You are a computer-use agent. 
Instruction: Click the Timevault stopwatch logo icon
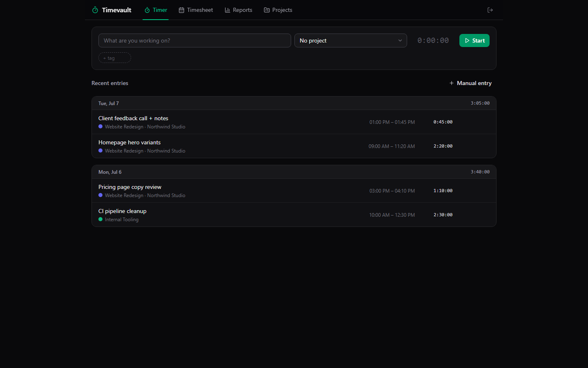(95, 10)
